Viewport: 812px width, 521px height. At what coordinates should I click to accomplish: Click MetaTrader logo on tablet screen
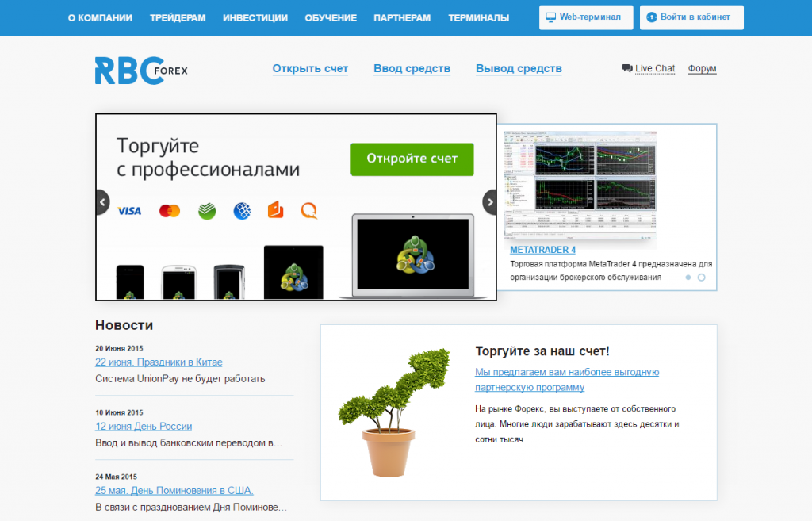[294, 277]
